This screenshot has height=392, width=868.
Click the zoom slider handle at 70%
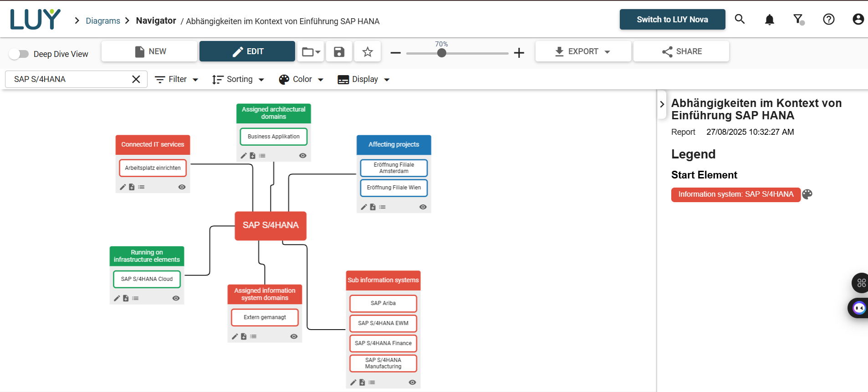point(441,53)
